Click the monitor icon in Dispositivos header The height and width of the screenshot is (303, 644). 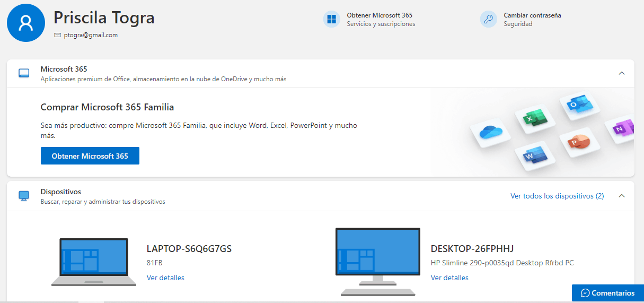pos(24,196)
